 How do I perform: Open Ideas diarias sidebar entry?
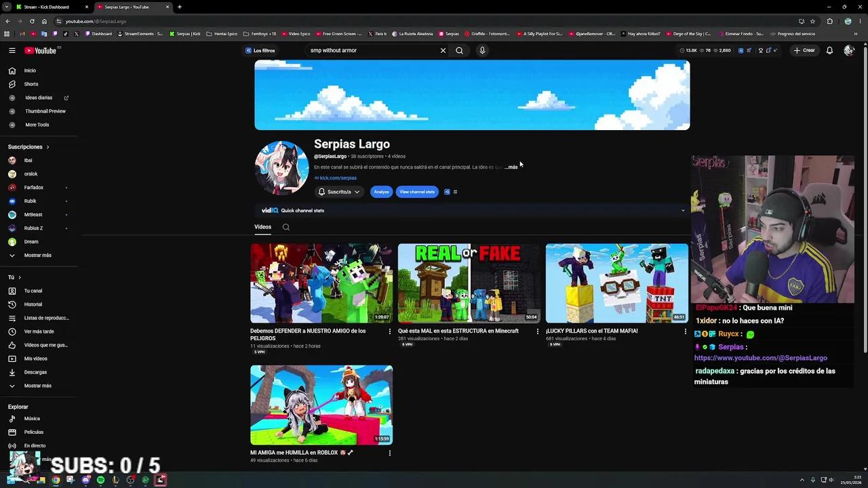[39, 98]
